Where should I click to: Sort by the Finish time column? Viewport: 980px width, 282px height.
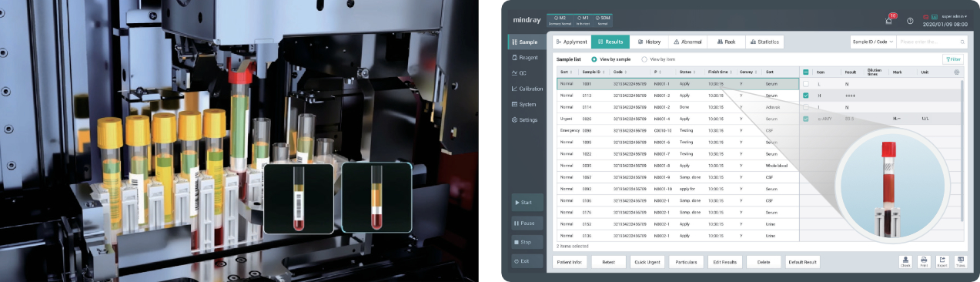click(x=720, y=72)
